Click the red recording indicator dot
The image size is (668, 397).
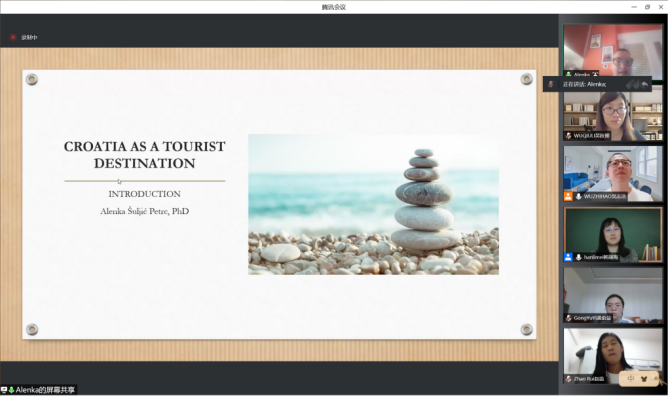click(13, 37)
